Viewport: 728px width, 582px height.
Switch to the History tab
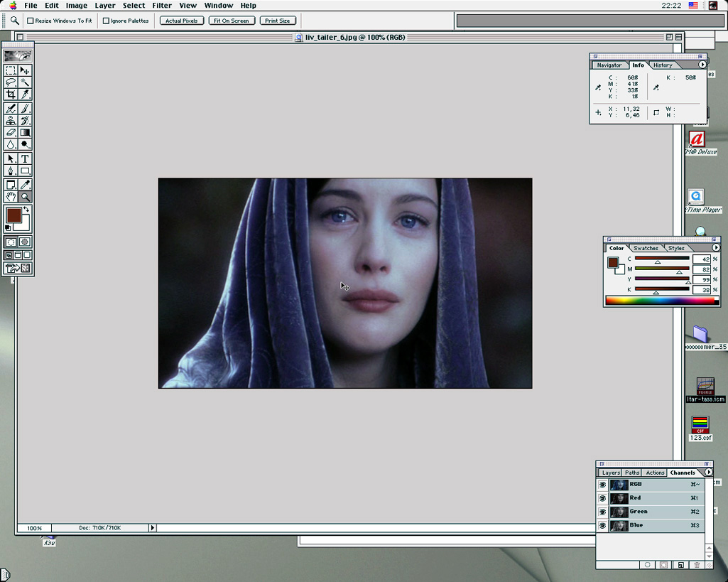(x=663, y=65)
